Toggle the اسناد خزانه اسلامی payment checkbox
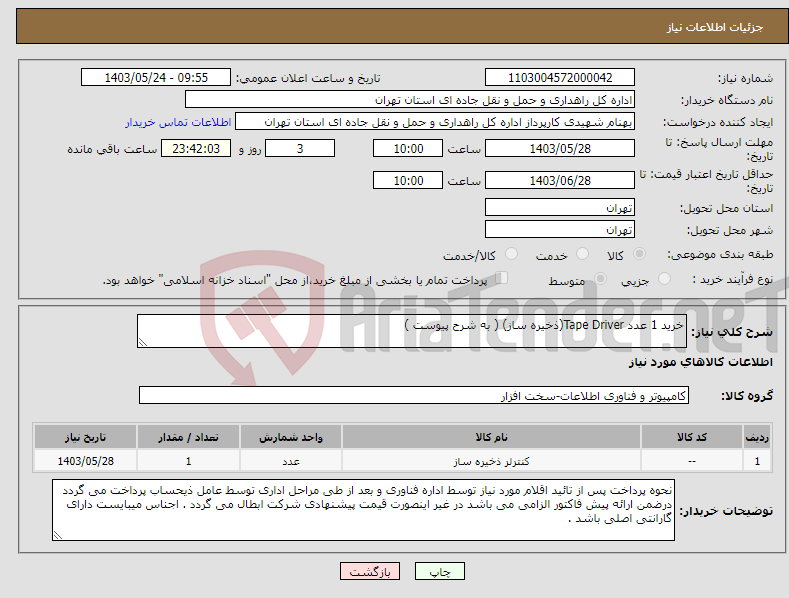The width and height of the screenshot is (789, 598). (x=501, y=278)
